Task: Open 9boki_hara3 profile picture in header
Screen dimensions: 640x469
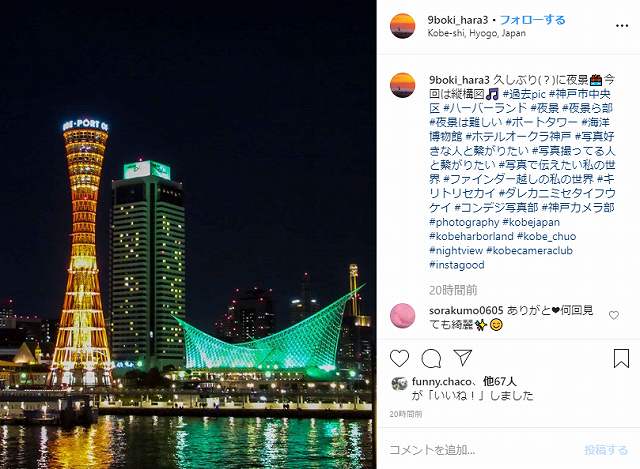Action: 402,26
